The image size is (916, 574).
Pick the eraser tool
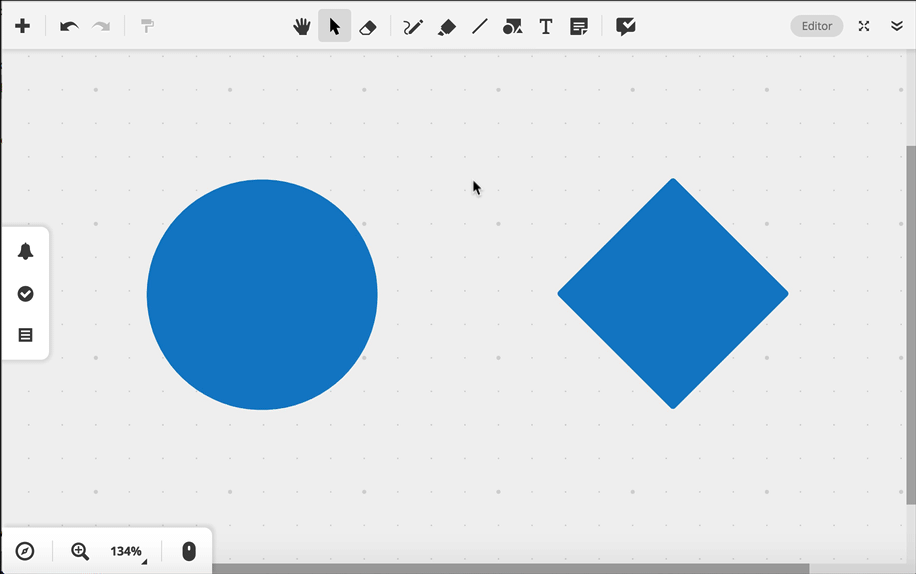(x=368, y=27)
